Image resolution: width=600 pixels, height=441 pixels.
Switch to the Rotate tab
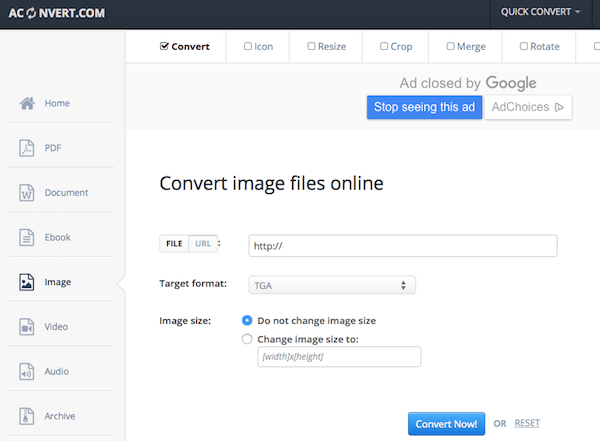pos(523,46)
